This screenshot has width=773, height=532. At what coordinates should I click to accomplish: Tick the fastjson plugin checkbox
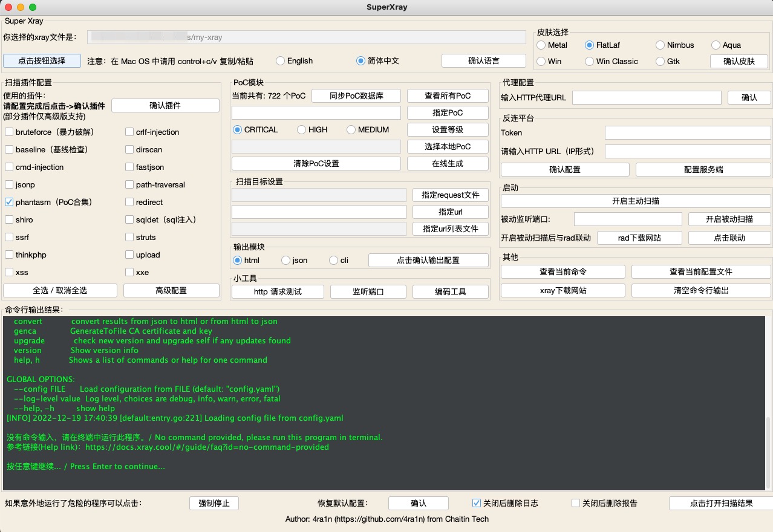(x=129, y=167)
